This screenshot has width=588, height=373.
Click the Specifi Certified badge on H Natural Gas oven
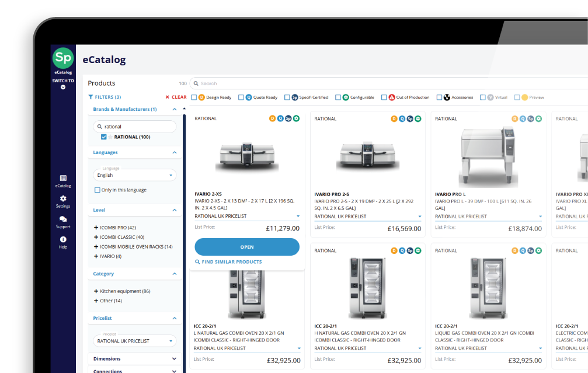pos(410,250)
